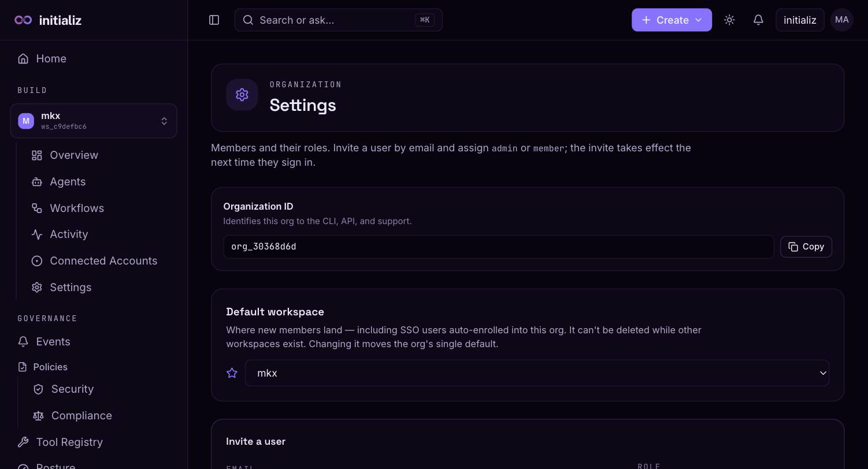Screen dimensions: 868x469
Task: Copy the organization ID
Action: (x=806, y=247)
